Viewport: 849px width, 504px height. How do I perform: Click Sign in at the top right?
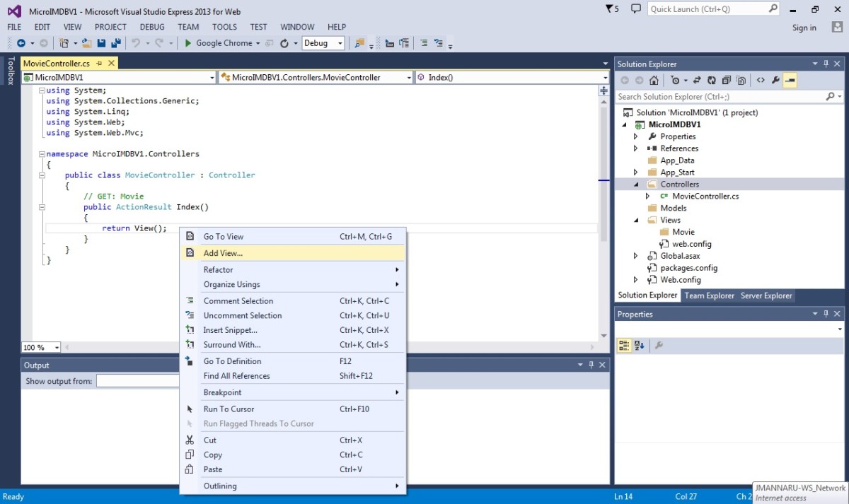804,28
